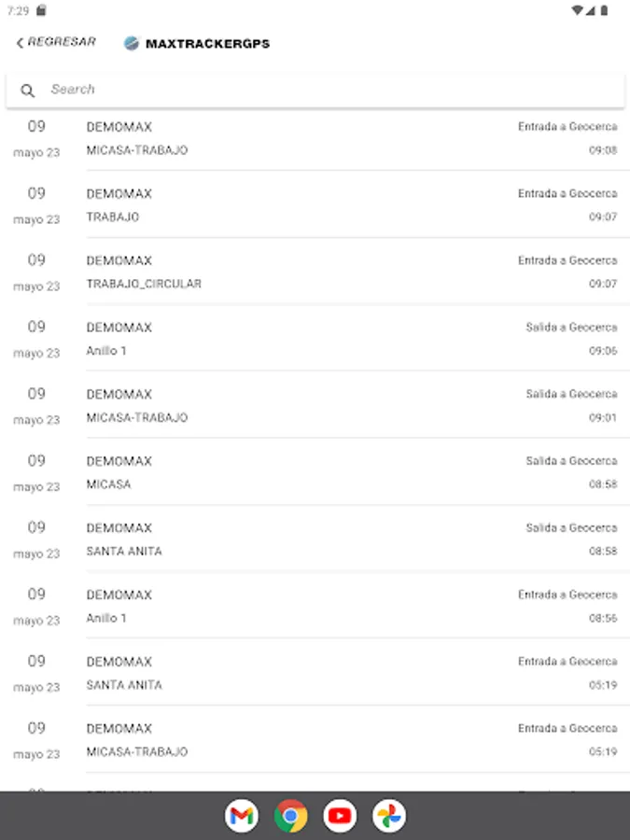This screenshot has width=630, height=840.
Task: Tap SANTA ANITA entry at 05:19
Action: tap(351, 673)
